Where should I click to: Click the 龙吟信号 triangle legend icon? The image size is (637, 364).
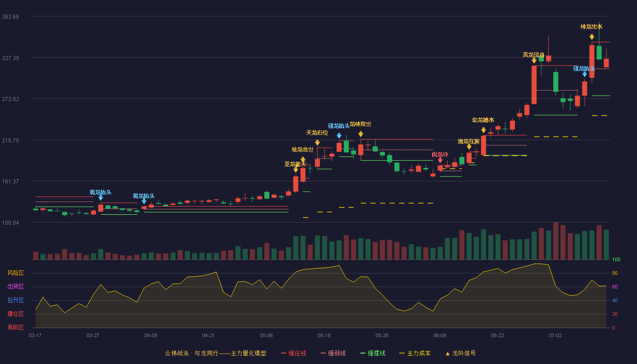[447, 354]
